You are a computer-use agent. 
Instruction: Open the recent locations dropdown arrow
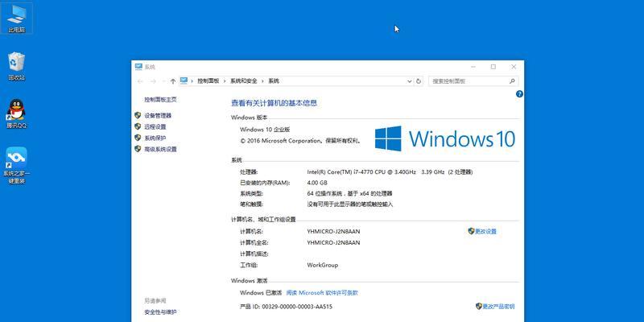(164, 81)
